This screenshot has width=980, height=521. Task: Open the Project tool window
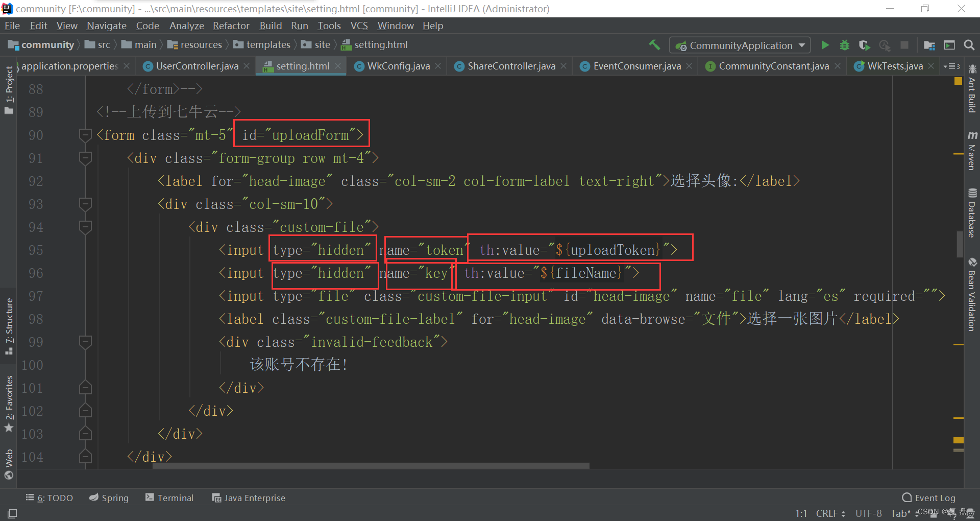pyautogui.click(x=9, y=90)
